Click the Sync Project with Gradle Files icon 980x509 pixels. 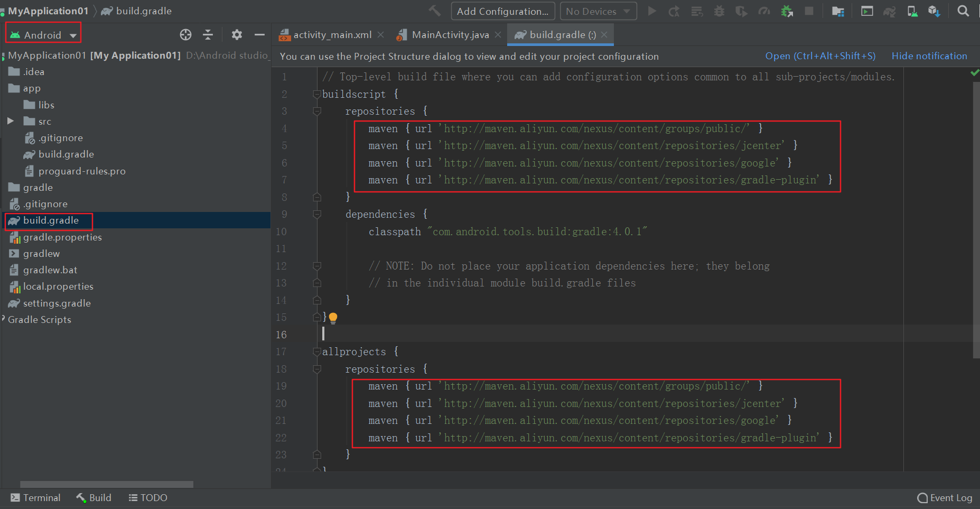890,11
